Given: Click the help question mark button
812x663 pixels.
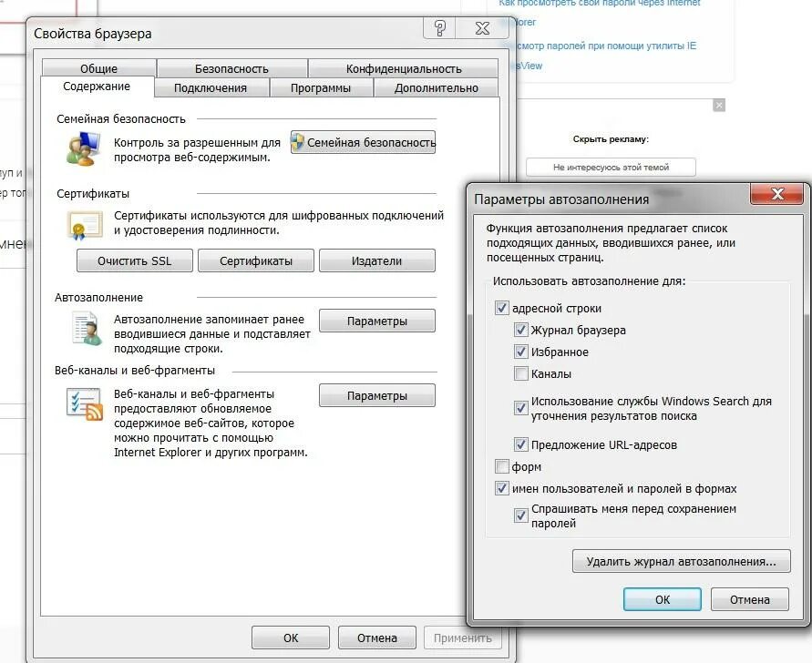Looking at the screenshot, I should (440, 28).
